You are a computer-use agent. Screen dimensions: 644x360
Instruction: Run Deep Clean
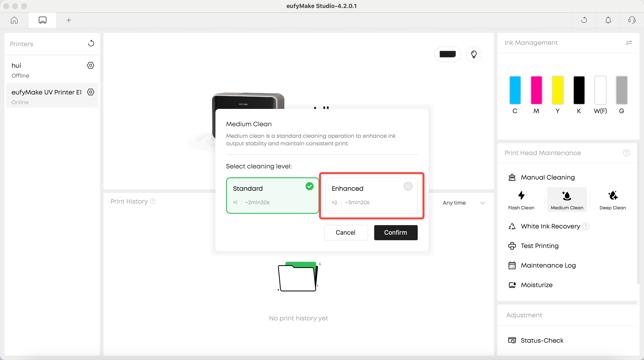[x=613, y=200]
